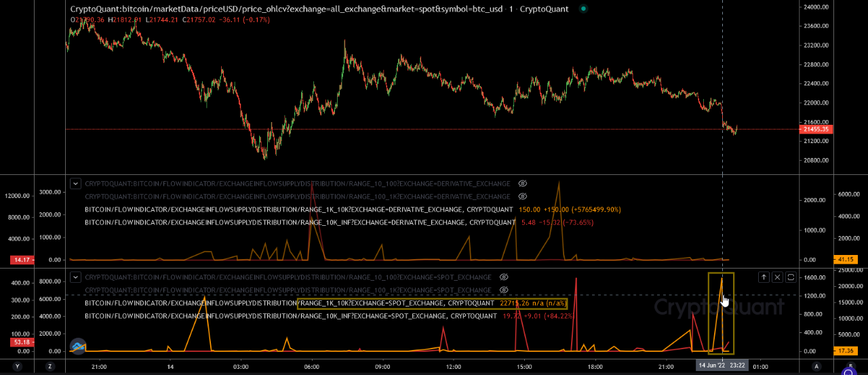Unhide RANGE_100_1K derivative exchange series

tap(522, 196)
